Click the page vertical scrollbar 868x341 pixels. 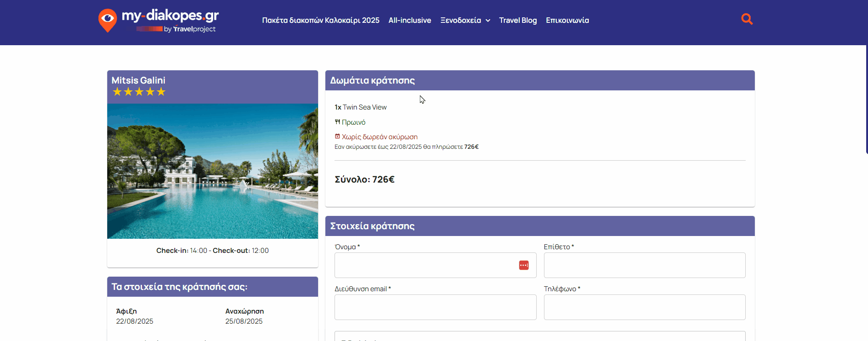pos(866,100)
